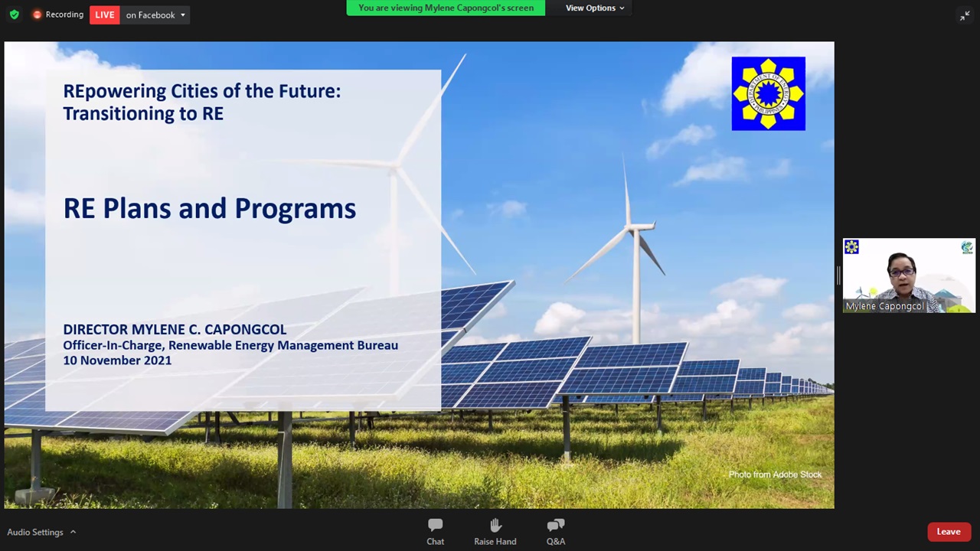Open the Q&A panel

556,531
